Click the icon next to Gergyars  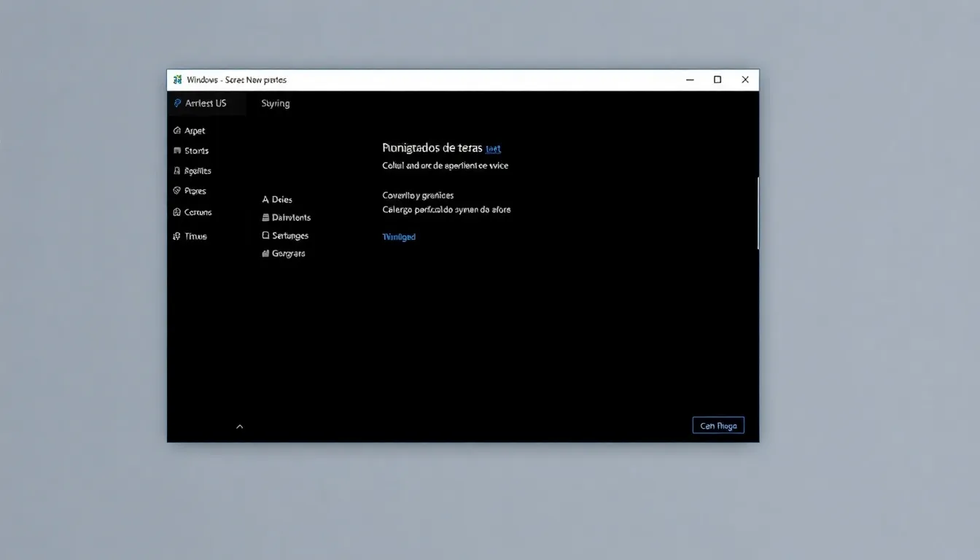[265, 254]
